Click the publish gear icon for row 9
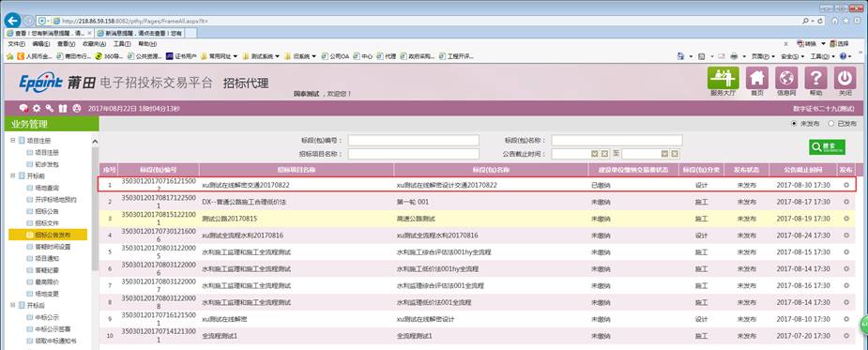This screenshot has height=350, width=868. tap(845, 319)
